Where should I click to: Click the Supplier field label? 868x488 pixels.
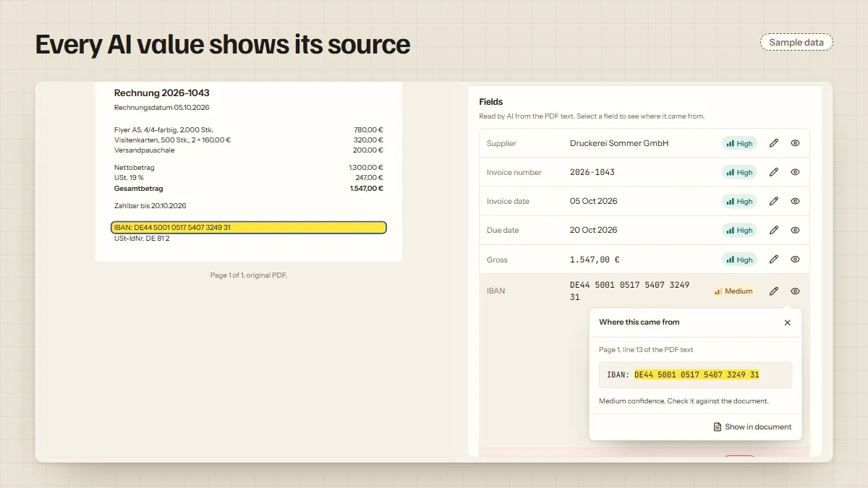(501, 143)
